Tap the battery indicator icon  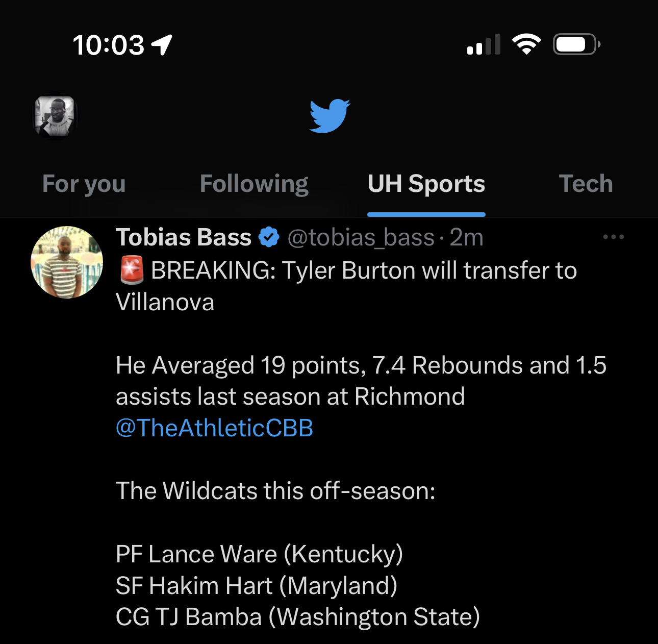coord(576,44)
